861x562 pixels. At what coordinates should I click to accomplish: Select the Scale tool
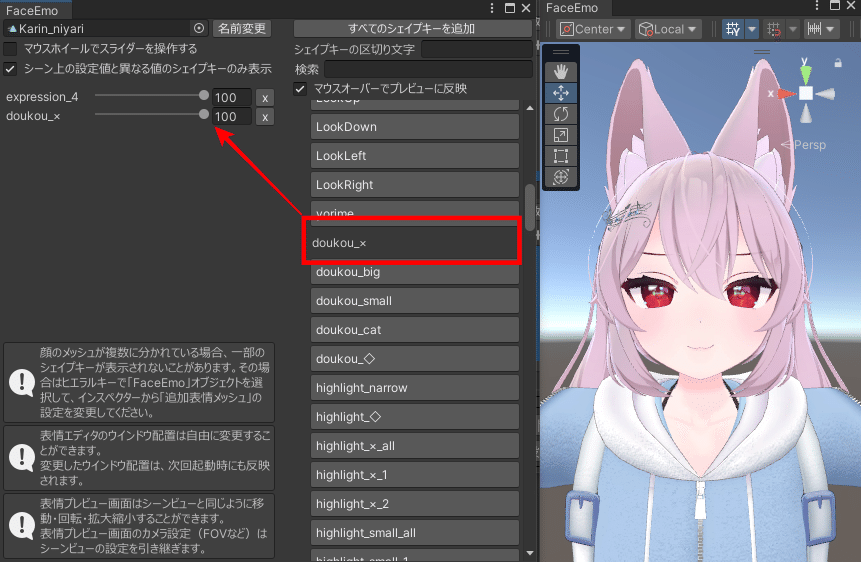561,135
